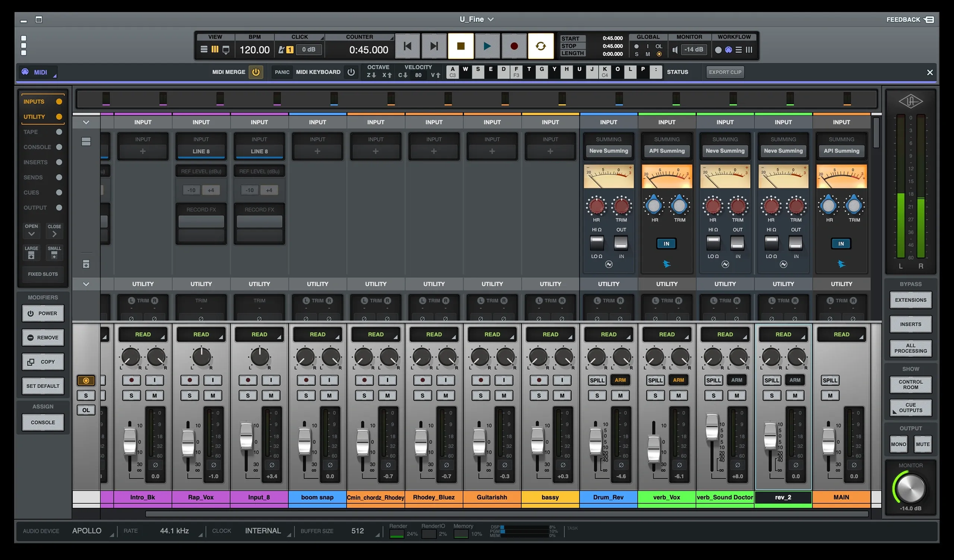Click the bassy channel fader
954x560 pixels.
(x=537, y=441)
